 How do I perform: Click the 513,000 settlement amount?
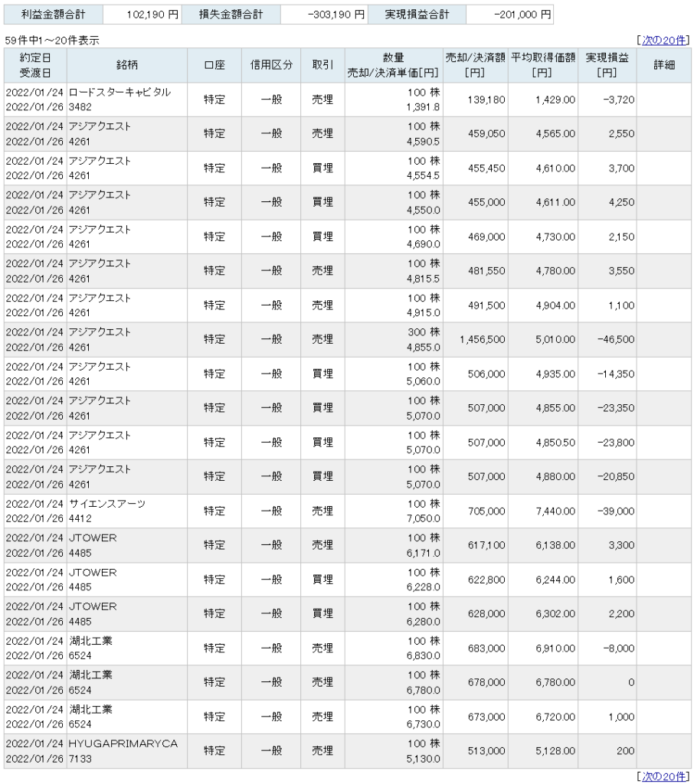tap(486, 751)
